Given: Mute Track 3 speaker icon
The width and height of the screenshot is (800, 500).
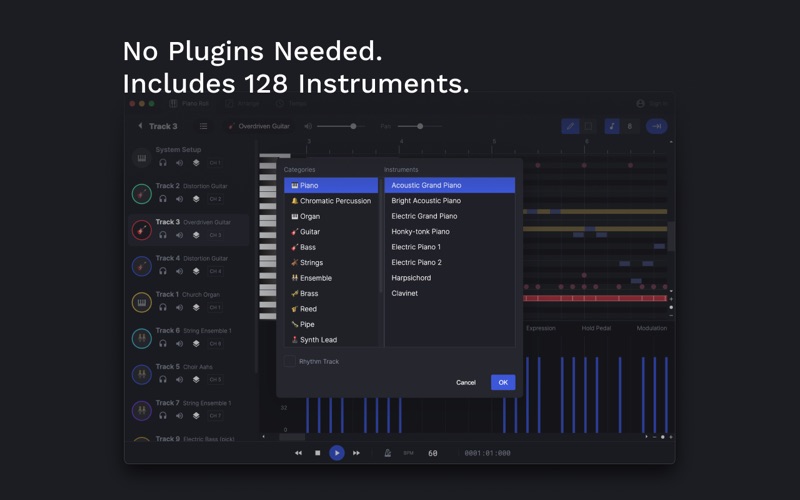Looking at the screenshot, I should tap(180, 235).
